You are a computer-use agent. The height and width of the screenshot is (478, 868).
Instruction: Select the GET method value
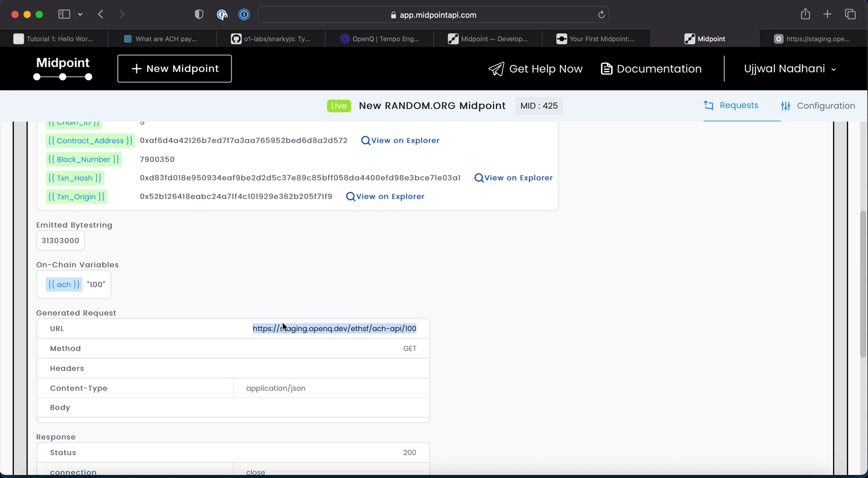(x=409, y=349)
